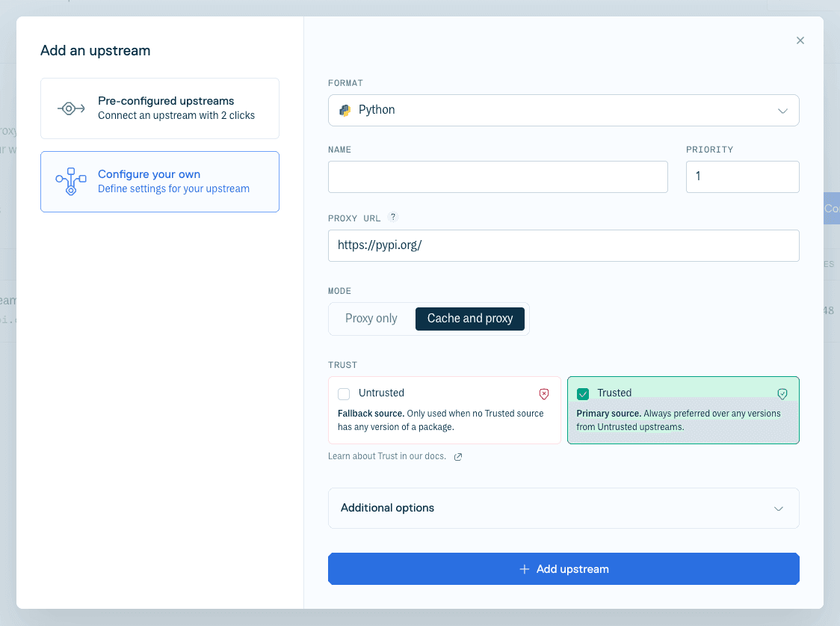Click the Python logo in Format field
This screenshot has width=840, height=626.
(x=345, y=111)
